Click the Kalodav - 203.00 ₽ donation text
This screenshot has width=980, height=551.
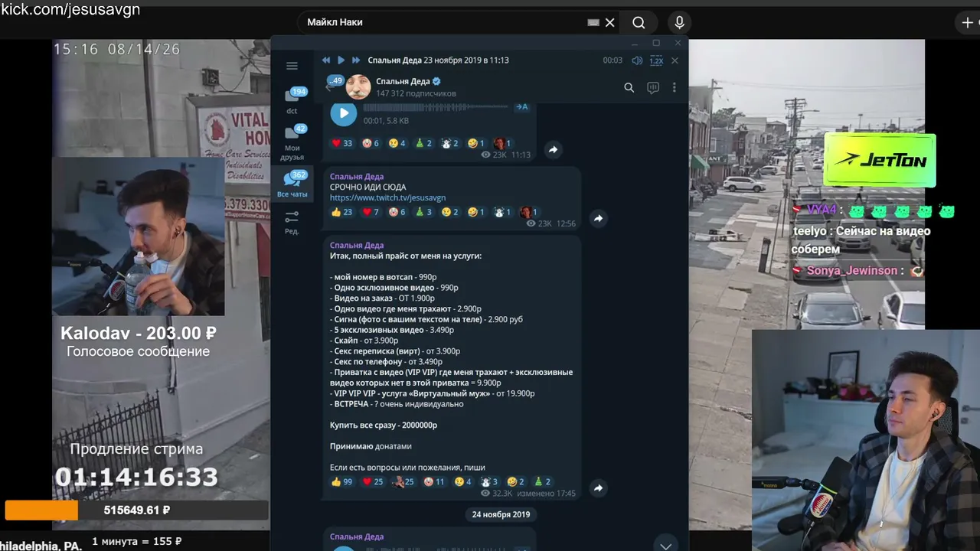point(139,334)
